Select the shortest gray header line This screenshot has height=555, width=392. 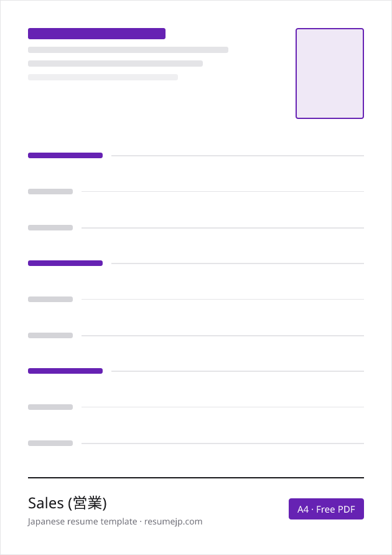click(x=103, y=77)
